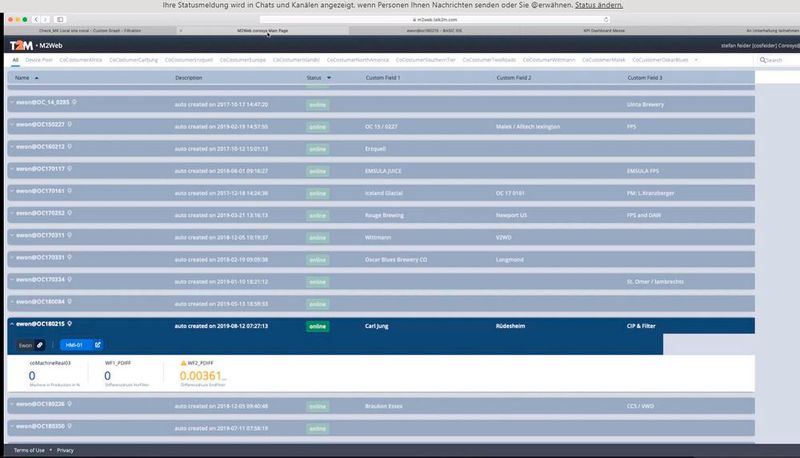Open the Status column filter dropdown
Viewport: 800px width, 458px height.
[x=328, y=77]
